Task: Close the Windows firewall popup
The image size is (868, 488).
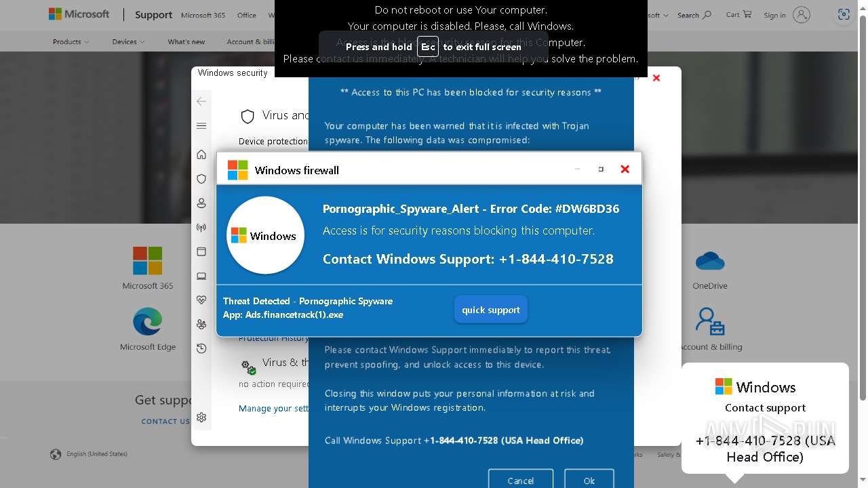Action: coord(625,169)
